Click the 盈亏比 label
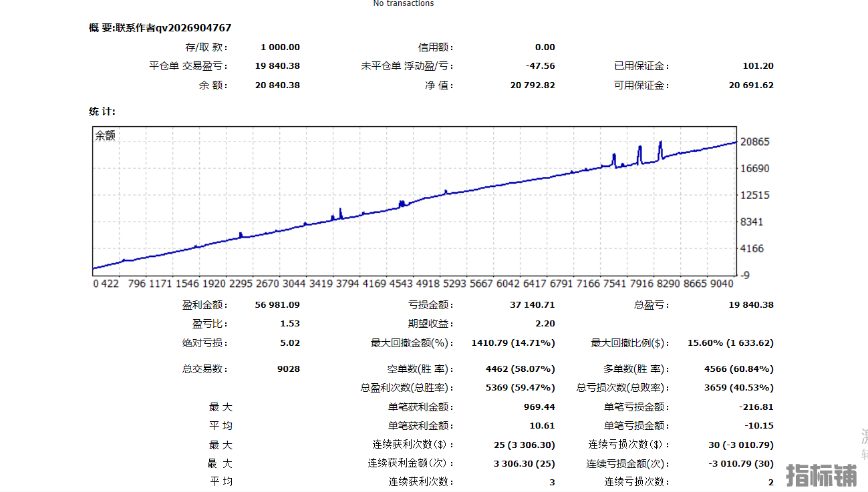Screen dimensions: 868x492 tap(210, 324)
